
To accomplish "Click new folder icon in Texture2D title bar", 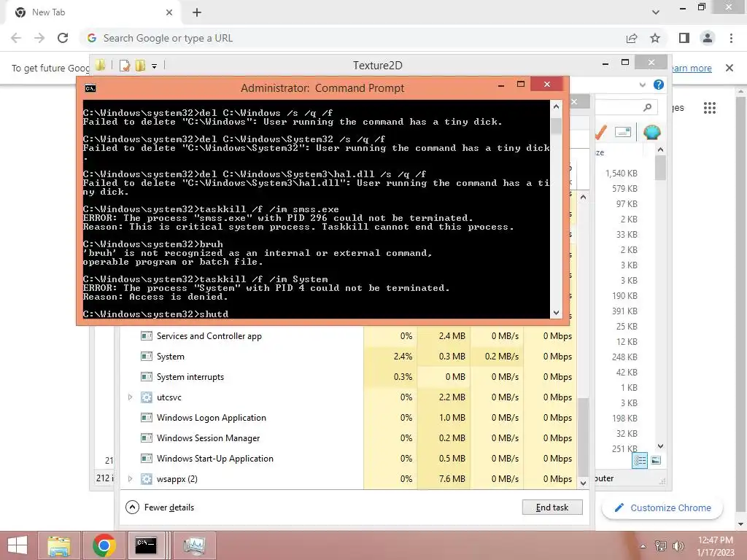I will tap(141, 66).
